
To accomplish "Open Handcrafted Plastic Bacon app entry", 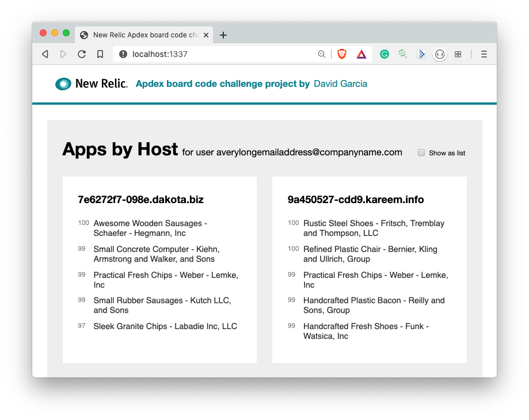I will point(374,305).
